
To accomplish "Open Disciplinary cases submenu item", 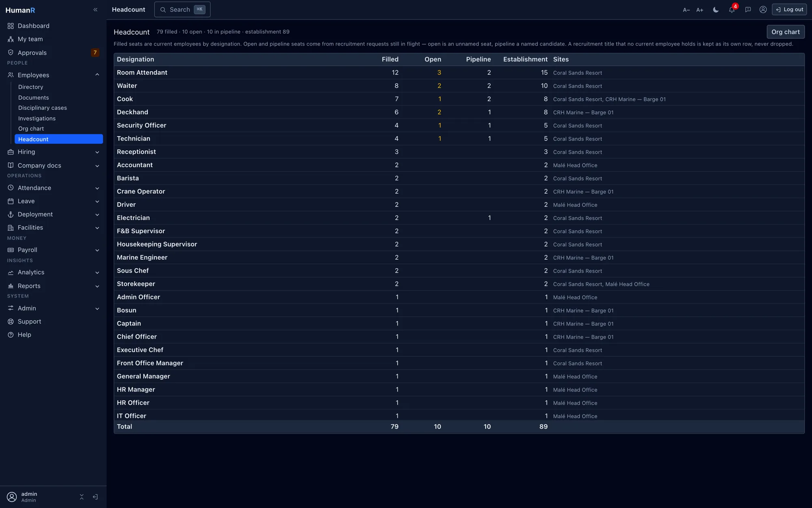I will [58, 108].
